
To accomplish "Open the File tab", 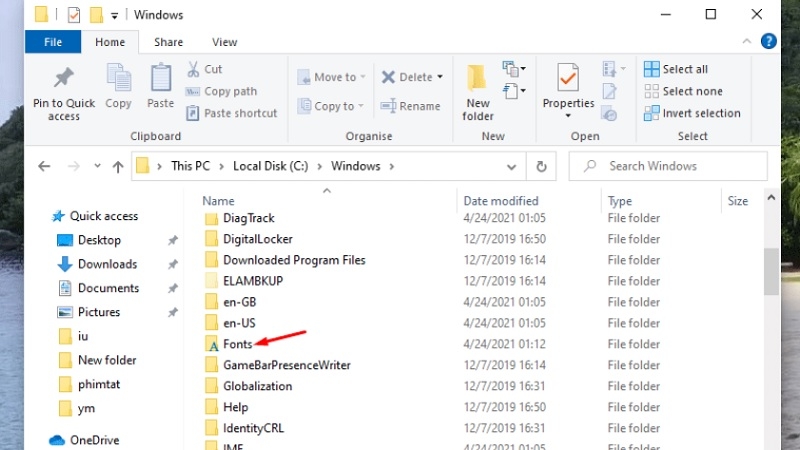I will [x=53, y=42].
